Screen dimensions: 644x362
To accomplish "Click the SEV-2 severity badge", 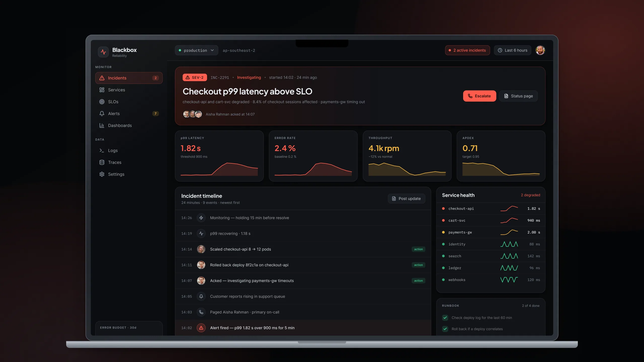I will point(195,77).
